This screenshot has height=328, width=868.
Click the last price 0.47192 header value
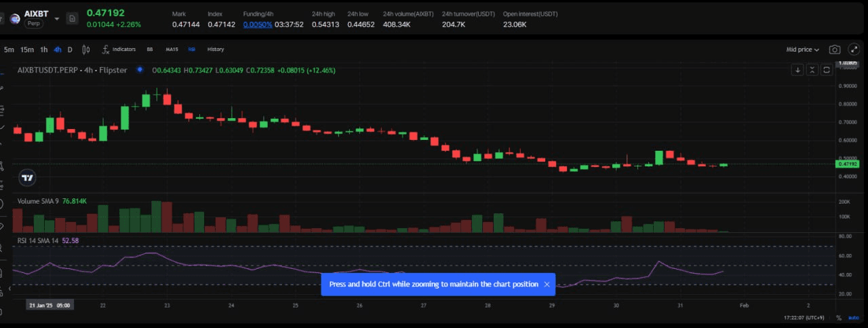(x=106, y=13)
